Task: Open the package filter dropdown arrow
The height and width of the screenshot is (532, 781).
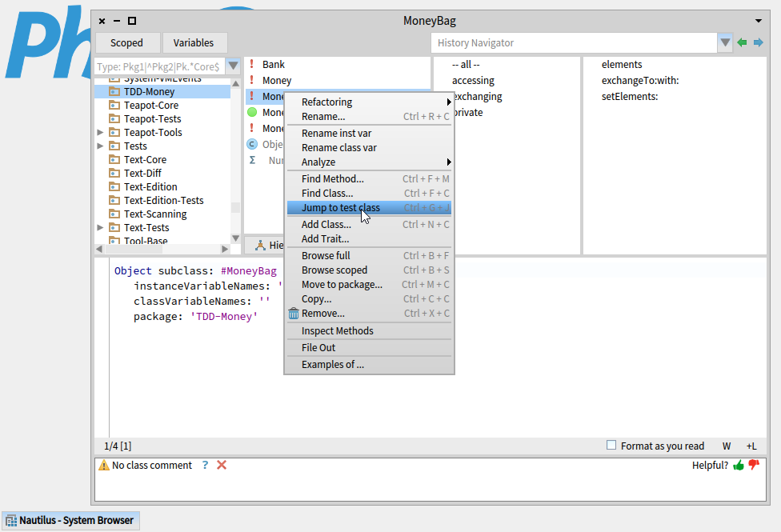Action: tap(233, 66)
